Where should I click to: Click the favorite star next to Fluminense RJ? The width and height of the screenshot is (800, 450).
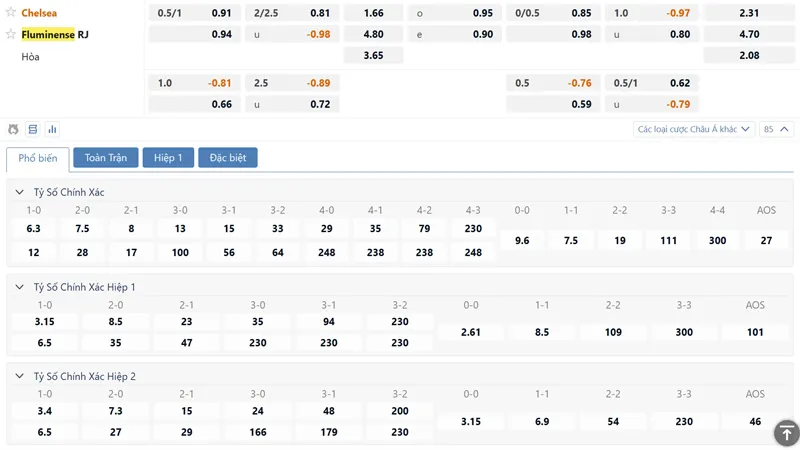tap(11, 34)
